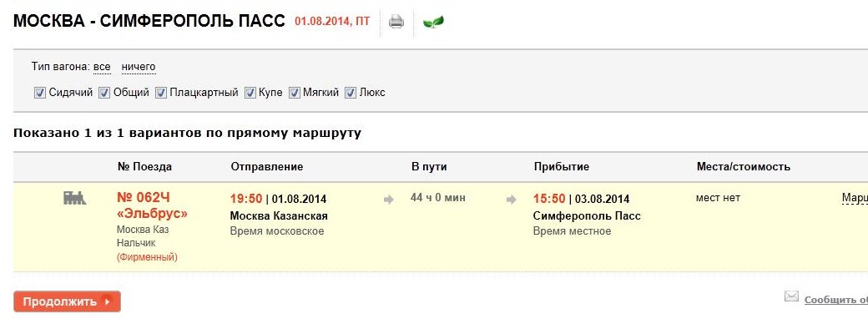Sort by Прибытие column header
The width and height of the screenshot is (868, 319).
click(562, 167)
